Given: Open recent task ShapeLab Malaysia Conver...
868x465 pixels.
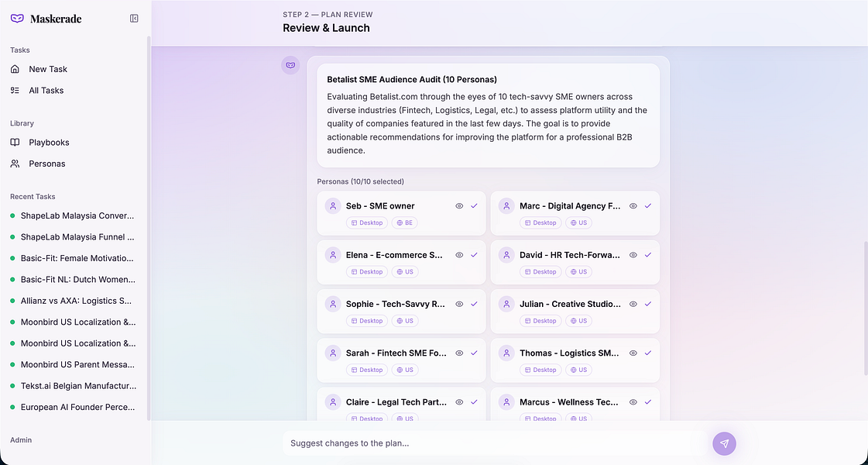Looking at the screenshot, I should click(x=73, y=215).
